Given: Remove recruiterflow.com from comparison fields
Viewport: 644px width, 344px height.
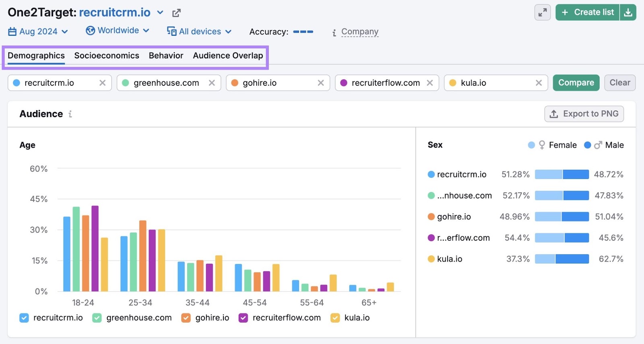Looking at the screenshot, I should 430,83.
